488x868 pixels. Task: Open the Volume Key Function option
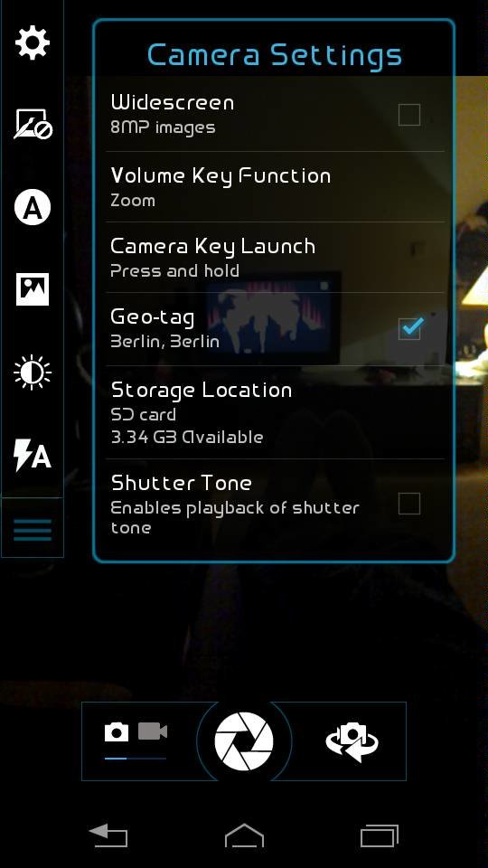[275, 187]
